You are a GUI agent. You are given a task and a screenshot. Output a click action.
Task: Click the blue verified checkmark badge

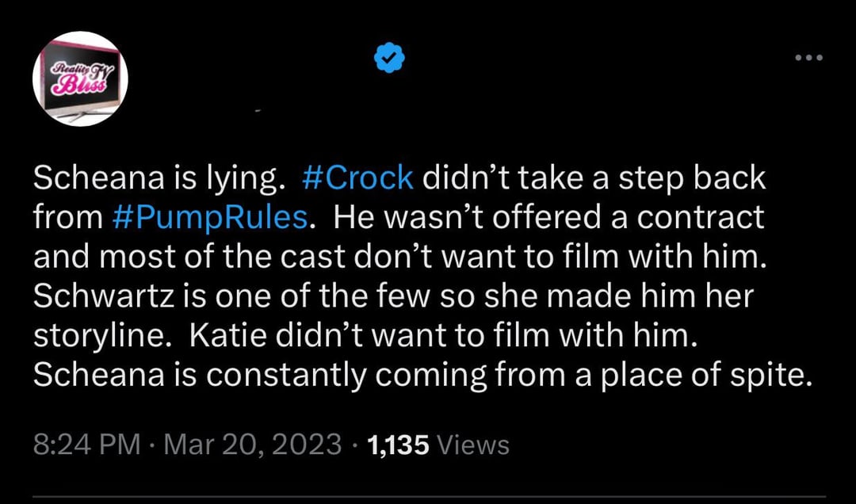[x=389, y=57]
